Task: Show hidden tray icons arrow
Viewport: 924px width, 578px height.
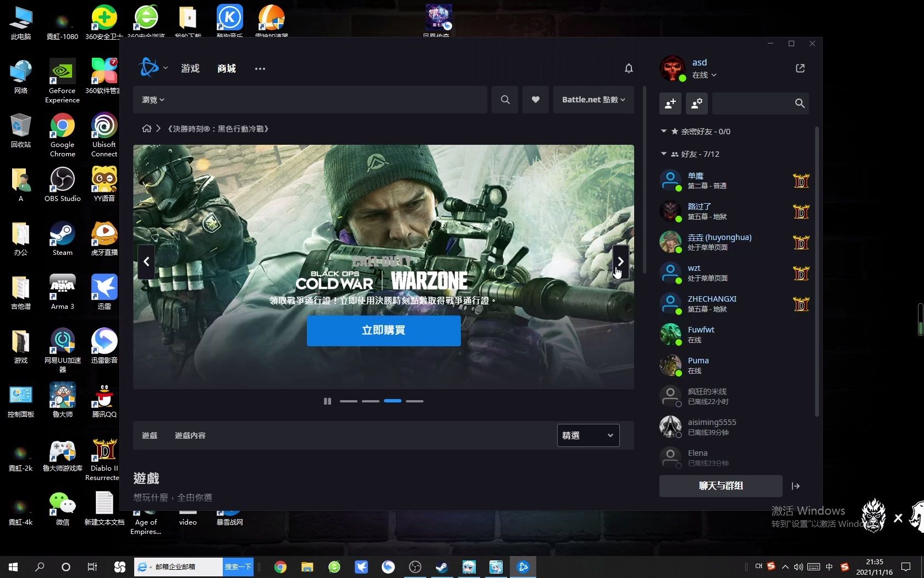Action: click(x=785, y=567)
